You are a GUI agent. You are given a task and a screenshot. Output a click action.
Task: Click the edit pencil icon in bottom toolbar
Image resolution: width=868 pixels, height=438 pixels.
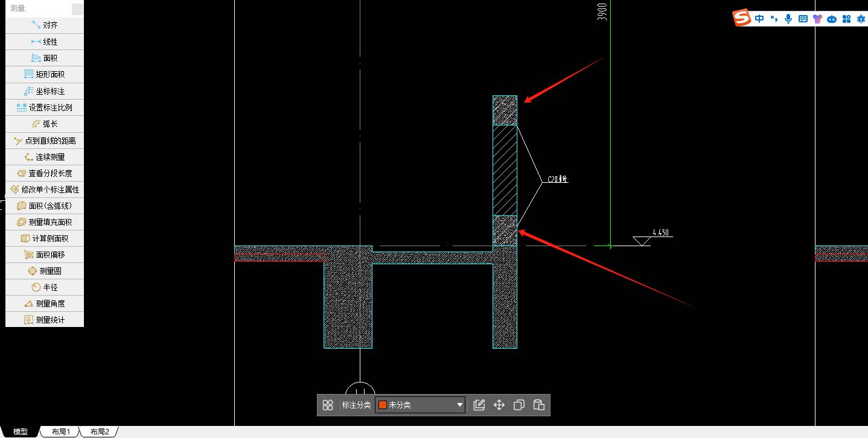point(479,405)
